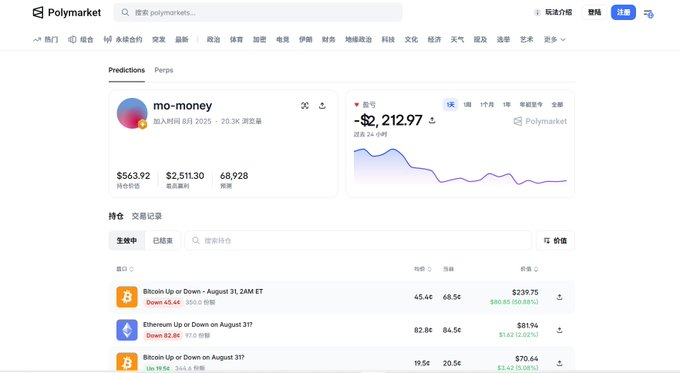Open the 天气 category
The height and width of the screenshot is (373, 680).
pyautogui.click(x=457, y=39)
